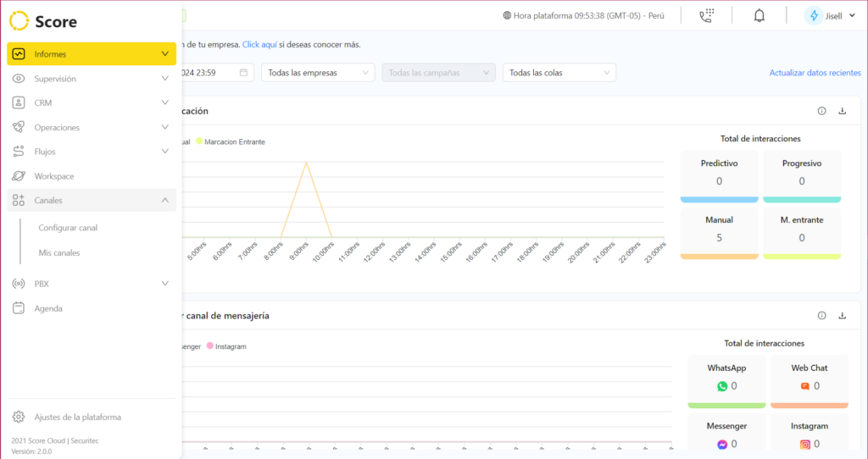Image resolution: width=868 pixels, height=459 pixels.
Task: Click the Workspace planet icon
Action: (19, 176)
